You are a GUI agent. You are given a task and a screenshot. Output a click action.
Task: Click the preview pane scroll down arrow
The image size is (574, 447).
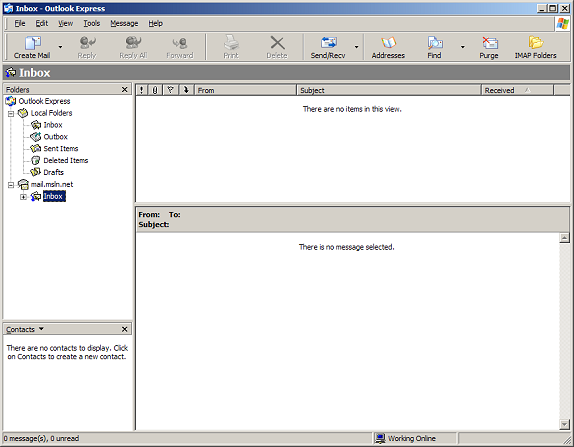[x=564, y=424]
